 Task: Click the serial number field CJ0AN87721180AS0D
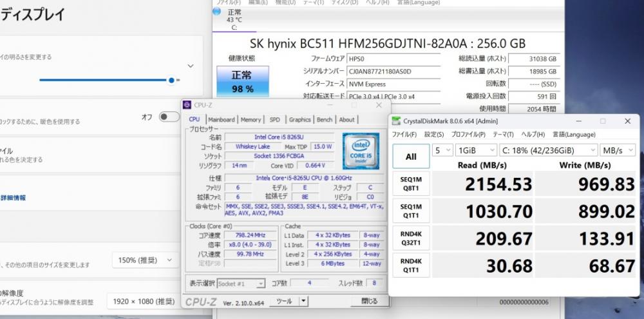(x=393, y=71)
